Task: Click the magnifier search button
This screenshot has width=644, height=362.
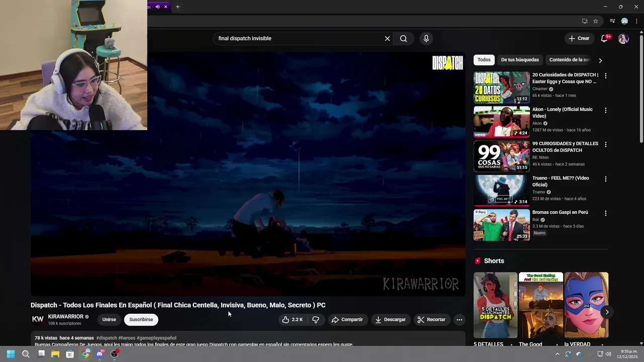Action: (404, 38)
